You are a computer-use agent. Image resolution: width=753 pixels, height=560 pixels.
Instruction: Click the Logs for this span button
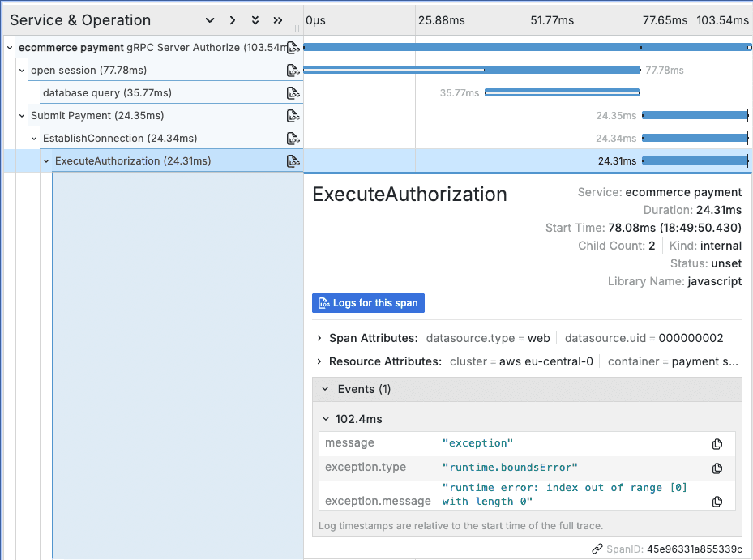click(368, 302)
